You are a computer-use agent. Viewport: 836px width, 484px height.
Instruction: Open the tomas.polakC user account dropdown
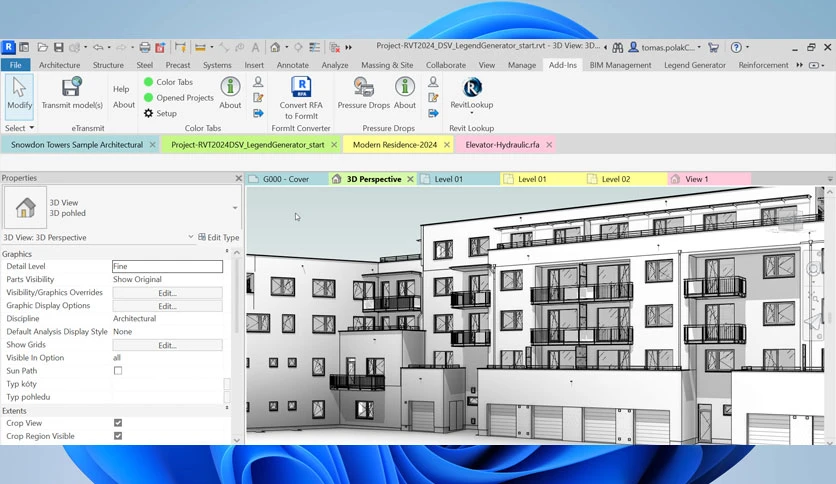(x=699, y=47)
